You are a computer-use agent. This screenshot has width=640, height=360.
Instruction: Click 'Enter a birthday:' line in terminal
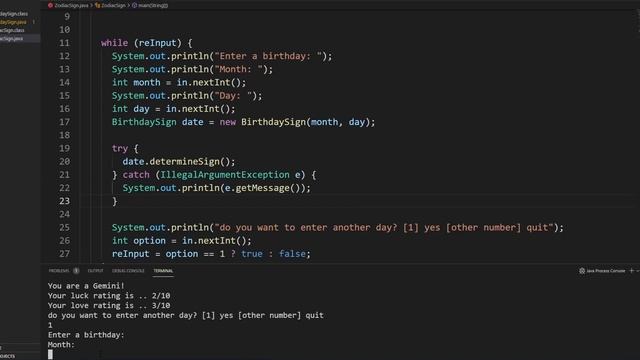point(86,335)
